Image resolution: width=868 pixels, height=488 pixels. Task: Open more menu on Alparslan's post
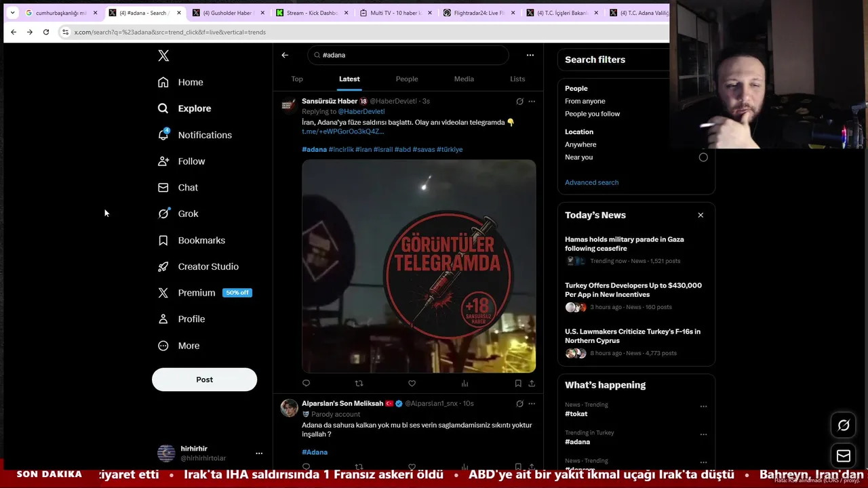[x=532, y=403]
